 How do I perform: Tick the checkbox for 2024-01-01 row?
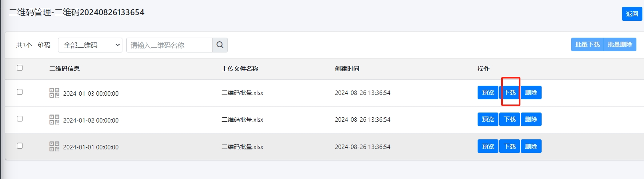(x=20, y=146)
